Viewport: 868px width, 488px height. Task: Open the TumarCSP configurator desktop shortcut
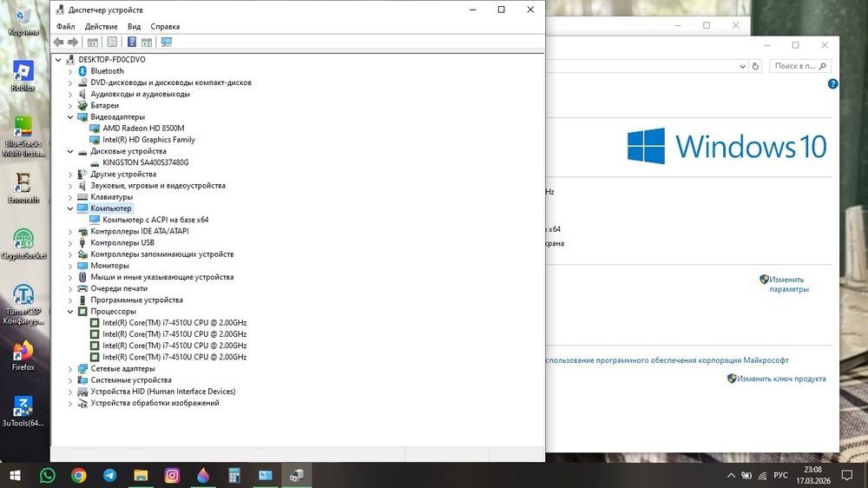(23, 305)
